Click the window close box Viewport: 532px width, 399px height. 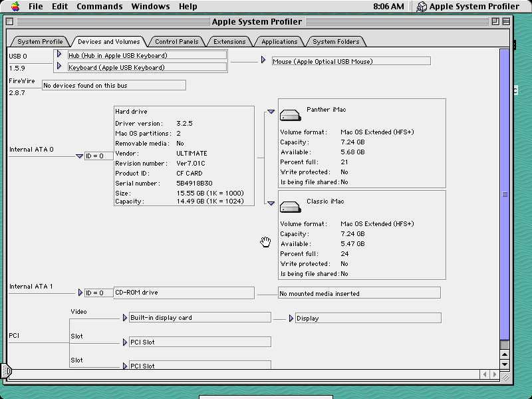coord(9,22)
